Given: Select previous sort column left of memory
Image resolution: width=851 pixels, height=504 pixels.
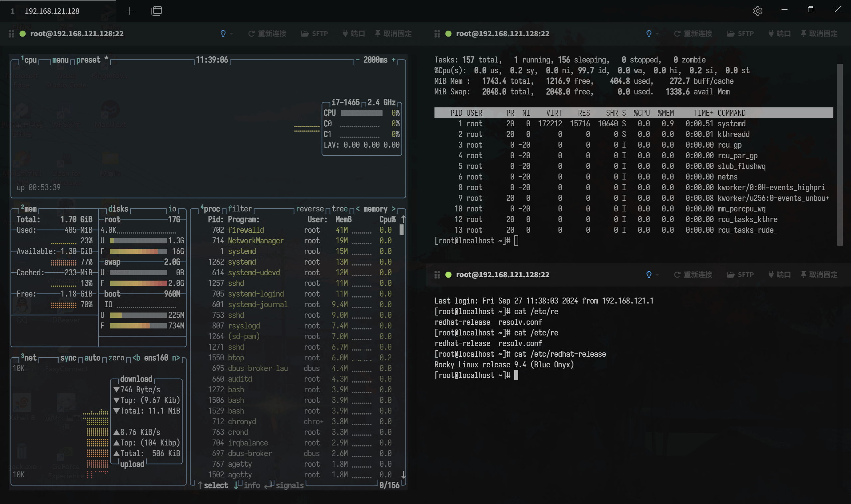Looking at the screenshot, I should pyautogui.click(x=358, y=208).
